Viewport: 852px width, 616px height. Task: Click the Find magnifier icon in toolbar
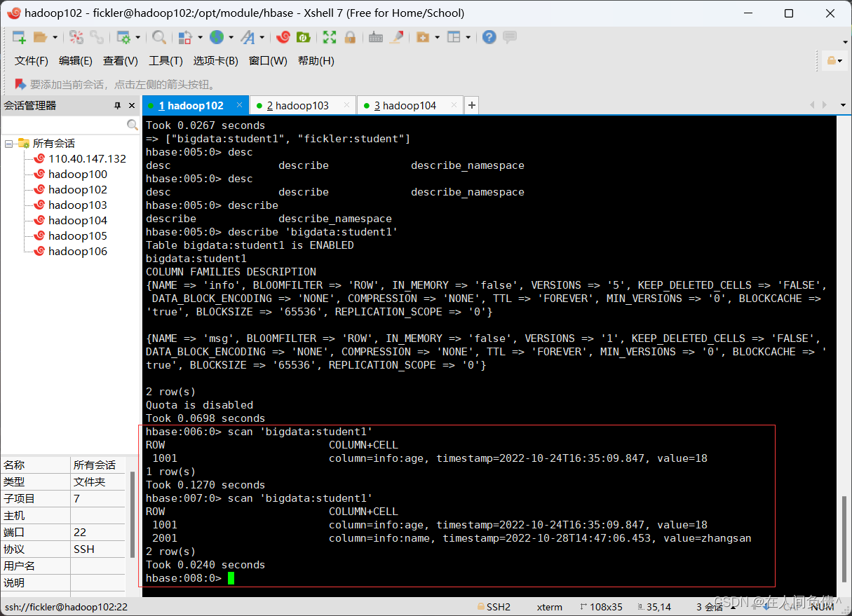159,37
